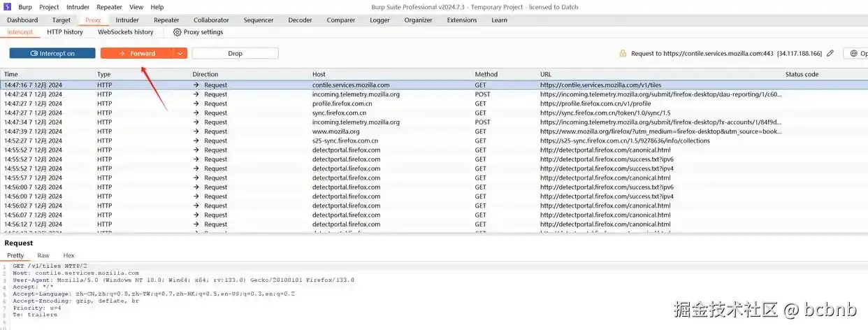The height and width of the screenshot is (330, 868).
Task: Open the Help menu
Action: (157, 7)
